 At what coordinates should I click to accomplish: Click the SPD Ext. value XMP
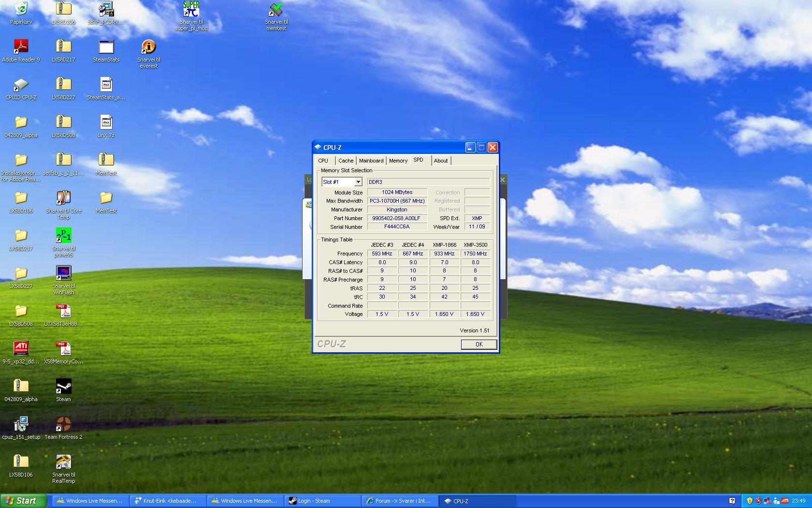point(477,218)
